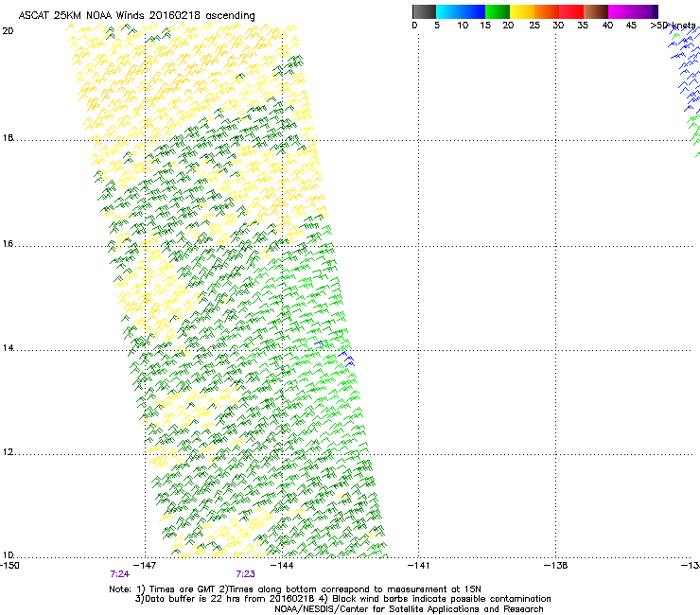Click blue wind barbs near 14N inside swath
Screen dimensions: 700x615
tap(346, 359)
